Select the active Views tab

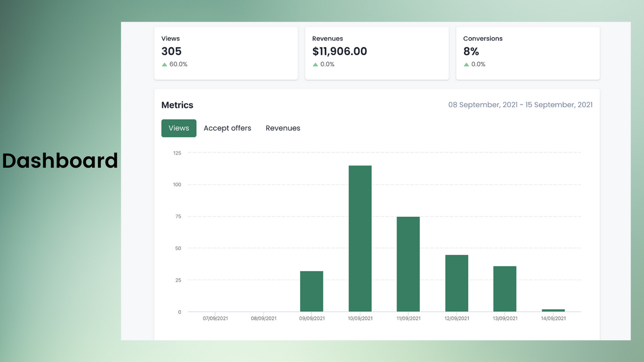[x=179, y=128]
